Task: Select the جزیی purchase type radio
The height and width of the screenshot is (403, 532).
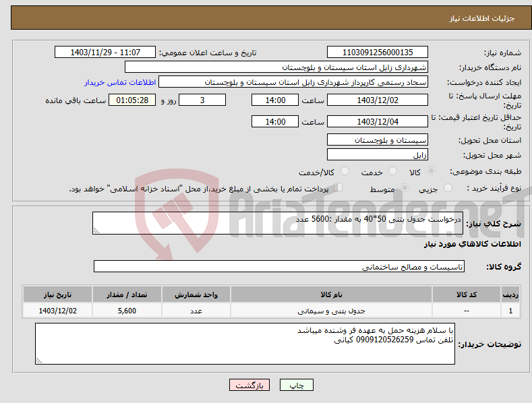Action: coord(448,187)
